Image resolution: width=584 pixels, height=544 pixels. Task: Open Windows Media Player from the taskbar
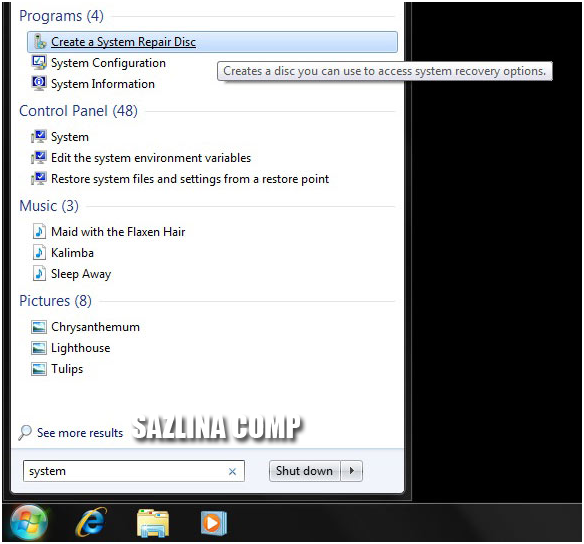point(214,523)
